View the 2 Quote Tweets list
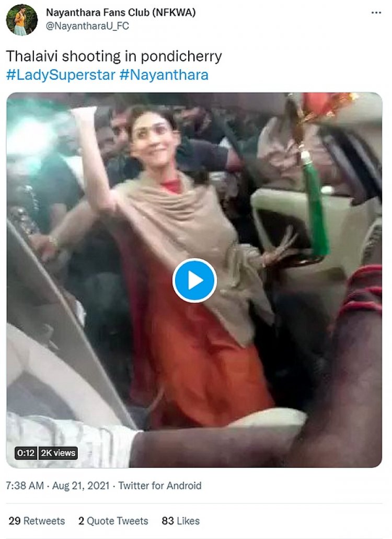This screenshot has height=539, width=392. pyautogui.click(x=113, y=521)
